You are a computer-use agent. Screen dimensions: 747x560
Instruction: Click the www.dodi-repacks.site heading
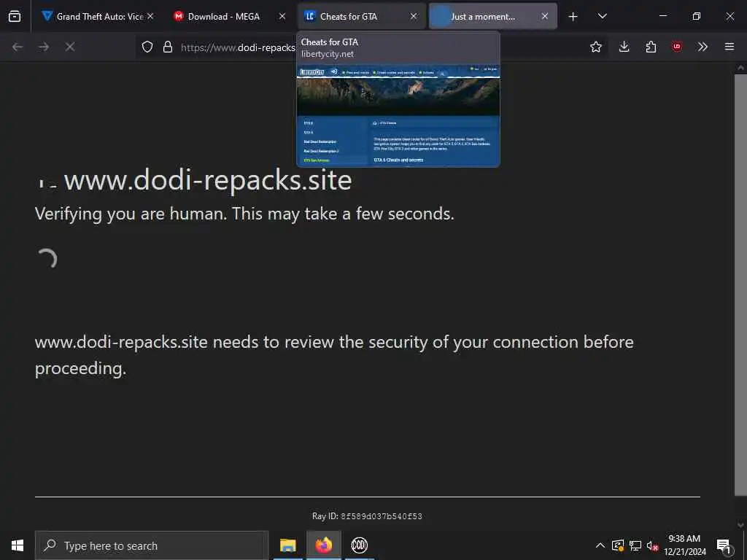208,180
